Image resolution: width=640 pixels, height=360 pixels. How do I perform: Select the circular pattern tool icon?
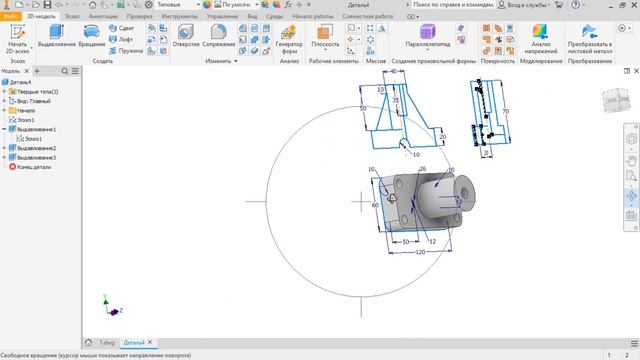(x=370, y=40)
